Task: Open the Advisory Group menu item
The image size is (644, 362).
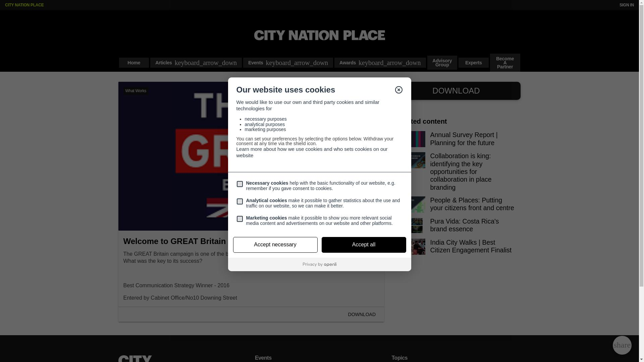Action: pyautogui.click(x=442, y=63)
